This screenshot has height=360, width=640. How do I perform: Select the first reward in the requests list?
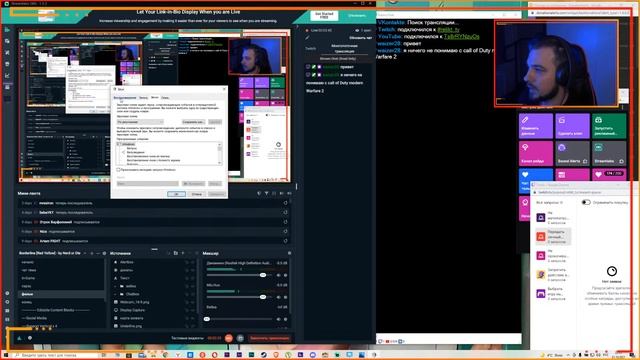[553, 218]
